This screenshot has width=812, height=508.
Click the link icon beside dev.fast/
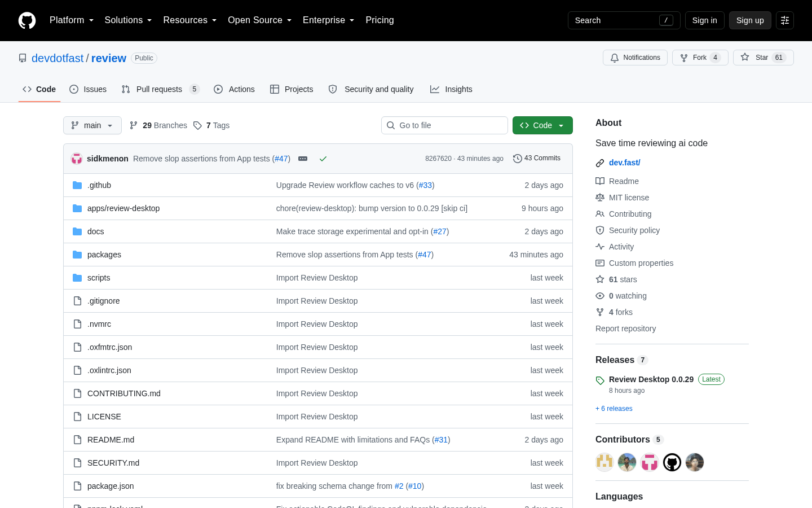click(x=600, y=163)
